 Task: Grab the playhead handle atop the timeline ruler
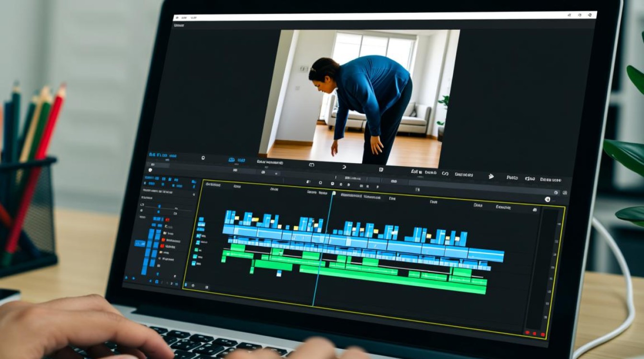(x=333, y=193)
